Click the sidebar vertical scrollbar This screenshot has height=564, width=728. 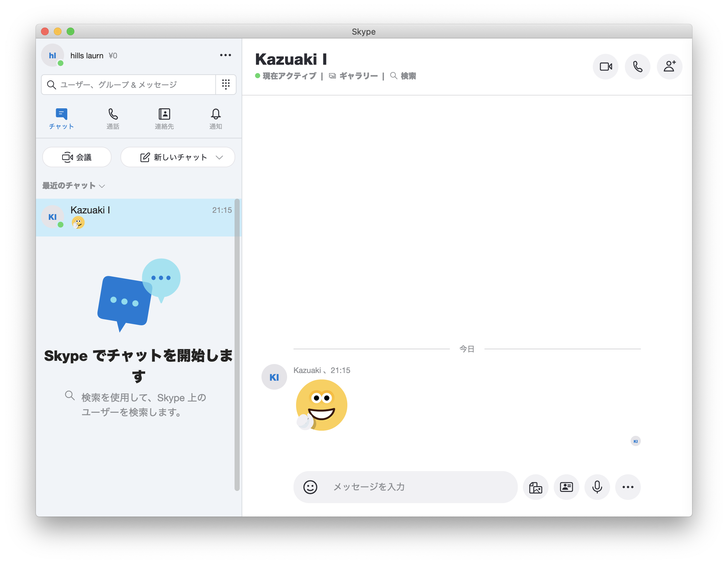pyautogui.click(x=237, y=345)
